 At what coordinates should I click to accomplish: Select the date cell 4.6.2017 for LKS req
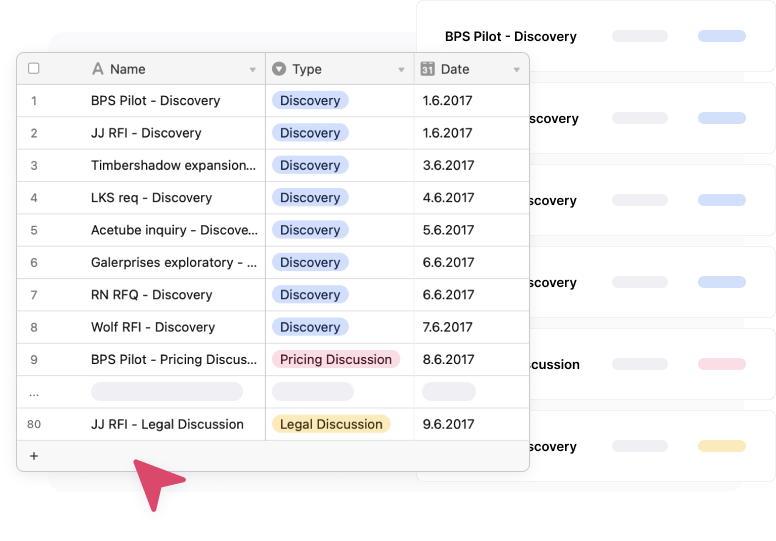click(x=448, y=198)
